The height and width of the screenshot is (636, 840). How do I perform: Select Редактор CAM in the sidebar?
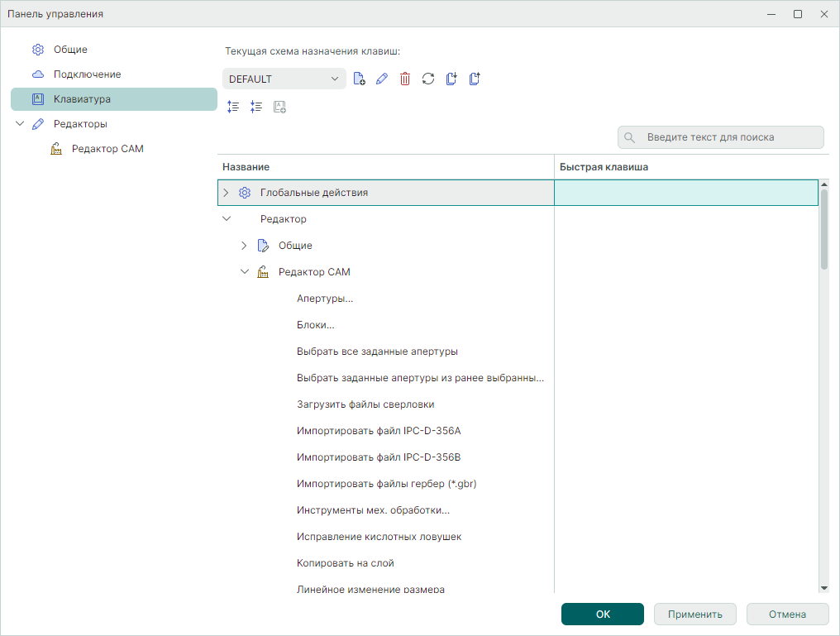[107, 149]
